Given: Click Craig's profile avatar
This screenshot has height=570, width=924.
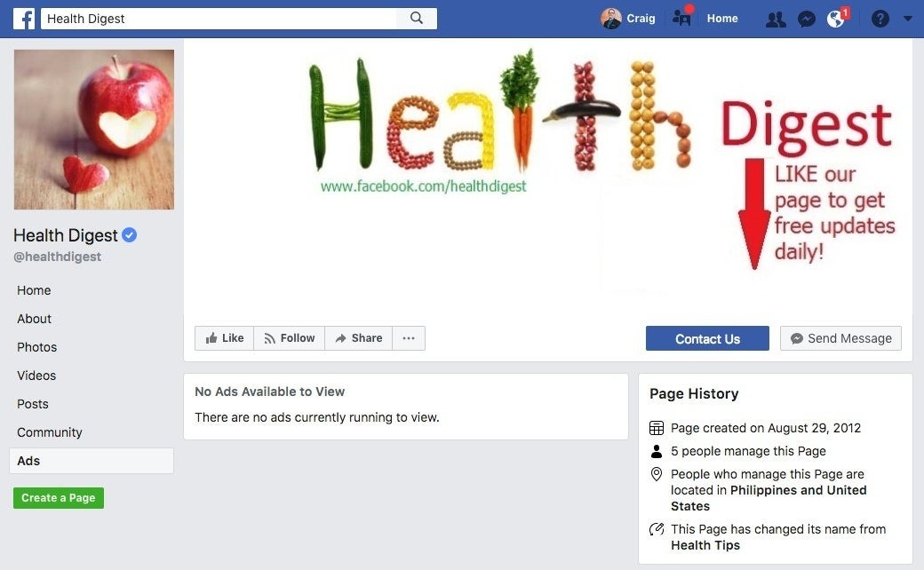Looking at the screenshot, I should coord(611,19).
